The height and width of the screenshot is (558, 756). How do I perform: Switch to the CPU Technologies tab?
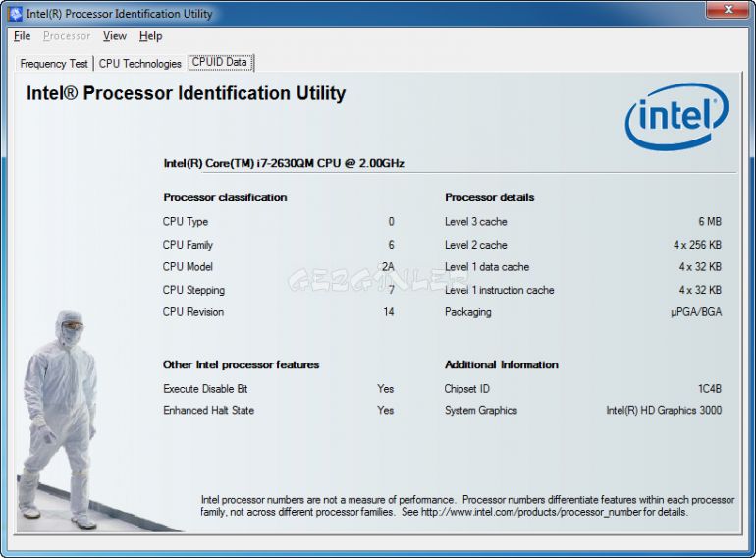tap(139, 64)
